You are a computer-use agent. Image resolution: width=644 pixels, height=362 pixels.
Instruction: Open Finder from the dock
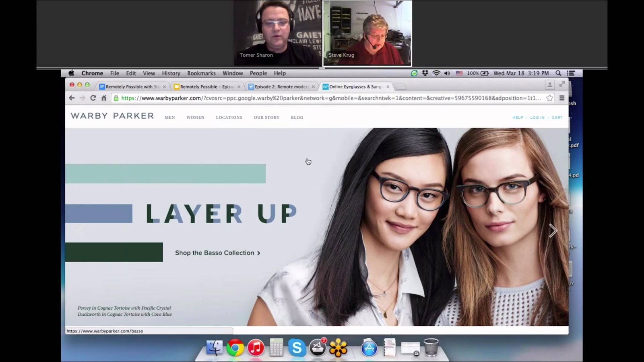point(214,348)
